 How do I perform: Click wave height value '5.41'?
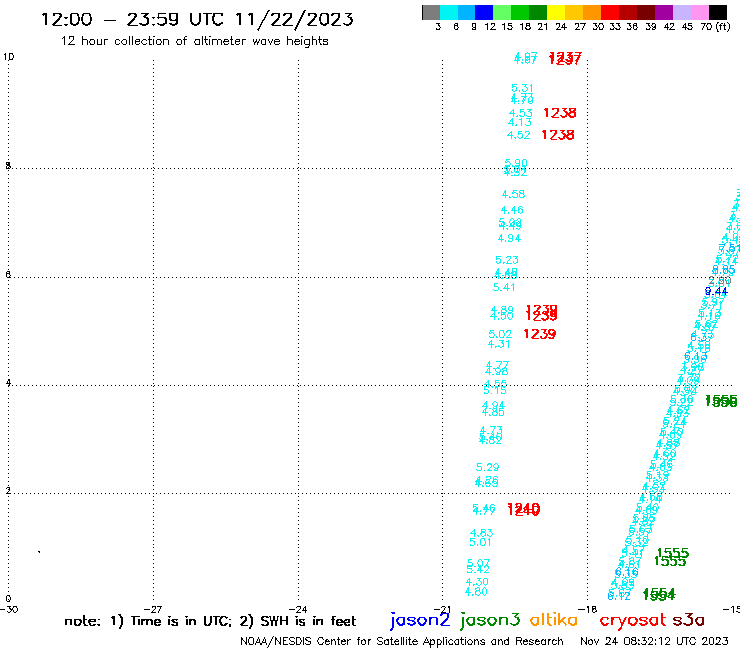point(504,287)
